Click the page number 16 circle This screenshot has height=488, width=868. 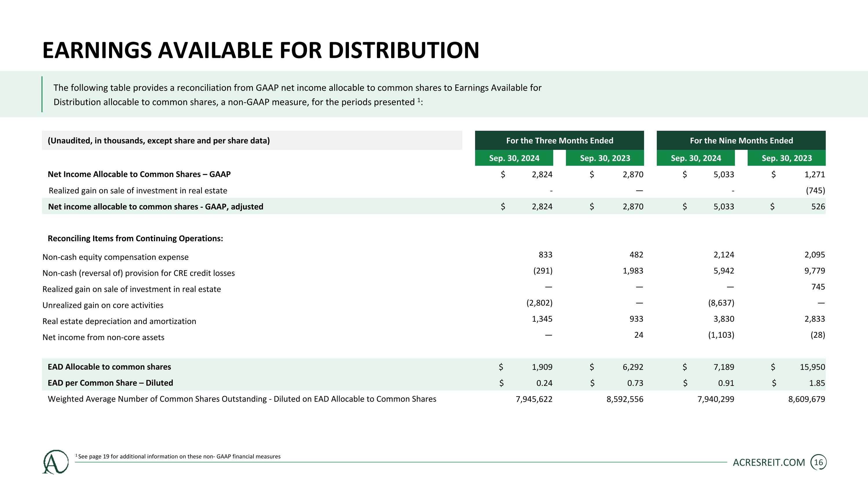818,463
